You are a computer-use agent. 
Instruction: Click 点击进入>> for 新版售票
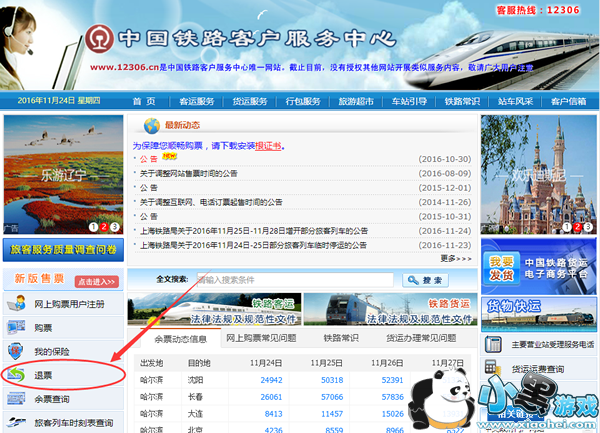[x=96, y=282]
